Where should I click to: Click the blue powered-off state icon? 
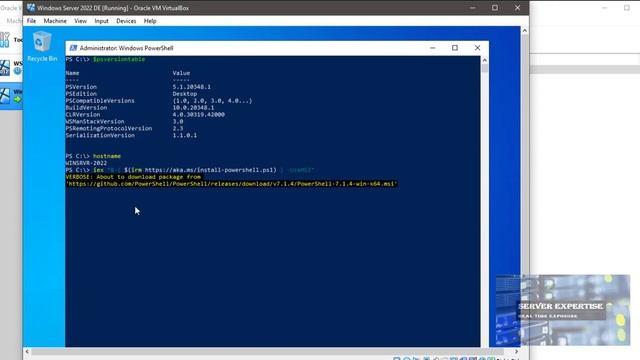pyautogui.click(x=18, y=71)
